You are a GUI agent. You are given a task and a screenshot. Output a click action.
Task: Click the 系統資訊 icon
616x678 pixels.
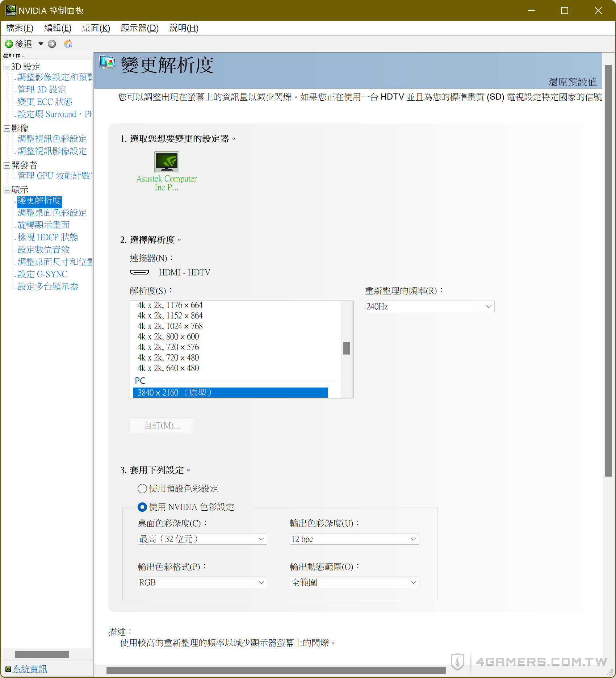tap(8, 669)
